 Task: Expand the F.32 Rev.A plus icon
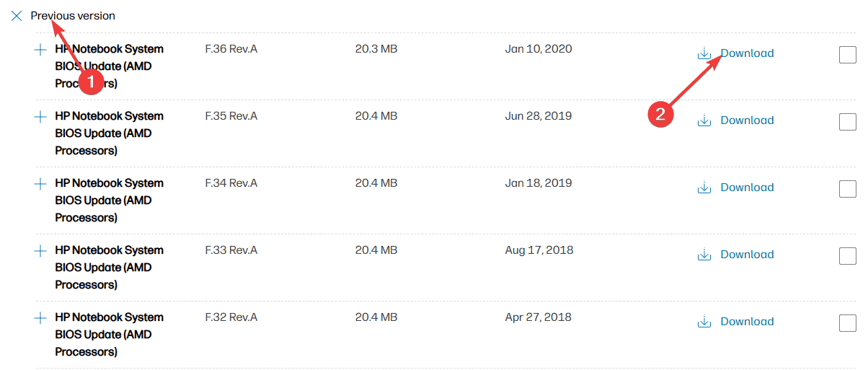pyautogui.click(x=40, y=318)
